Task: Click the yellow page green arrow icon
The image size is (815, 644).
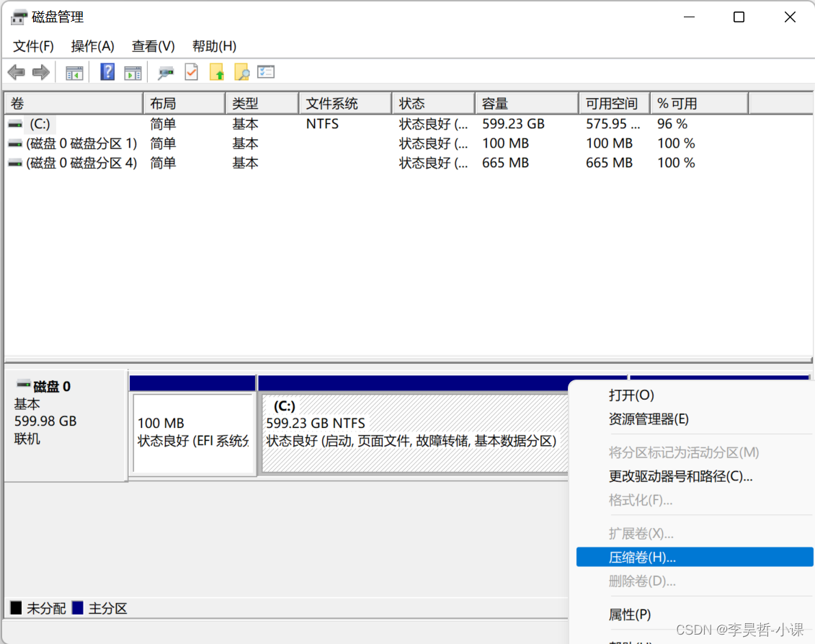Action: [217, 72]
